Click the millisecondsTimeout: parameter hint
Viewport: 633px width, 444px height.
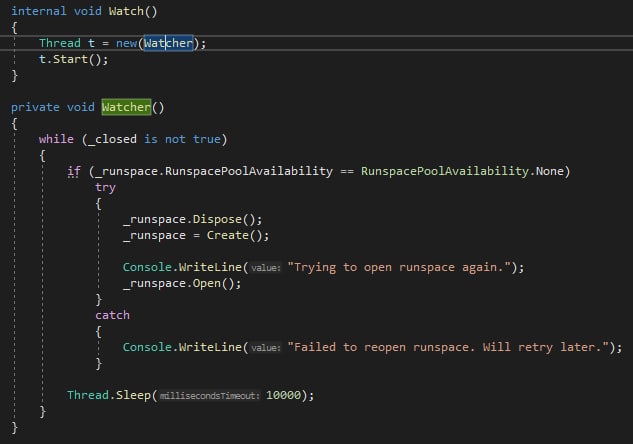coord(209,396)
